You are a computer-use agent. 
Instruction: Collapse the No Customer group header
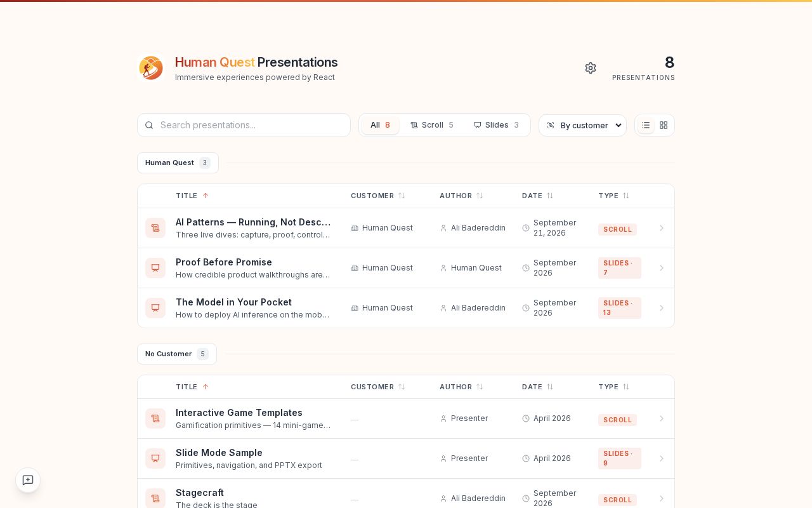(x=177, y=354)
